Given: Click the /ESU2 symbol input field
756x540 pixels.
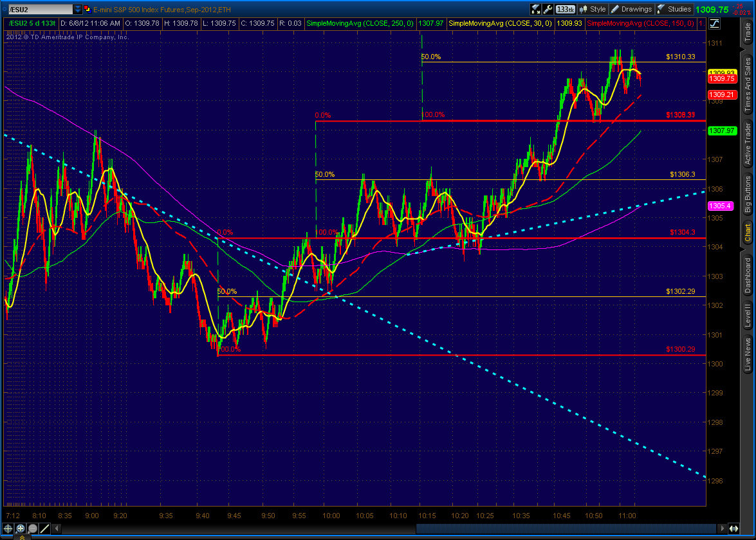Looking at the screenshot, I should click(x=41, y=9).
